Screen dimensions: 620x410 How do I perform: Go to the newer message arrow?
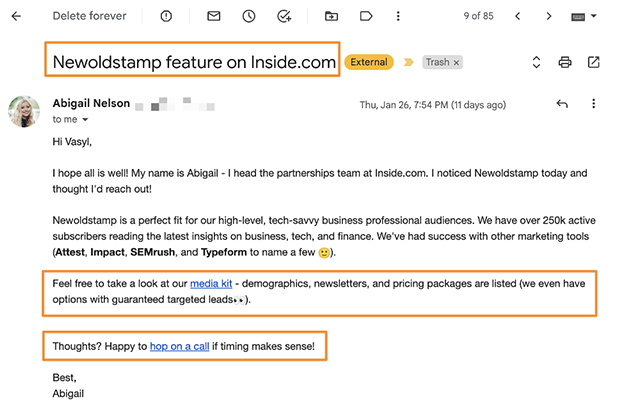pos(518,16)
